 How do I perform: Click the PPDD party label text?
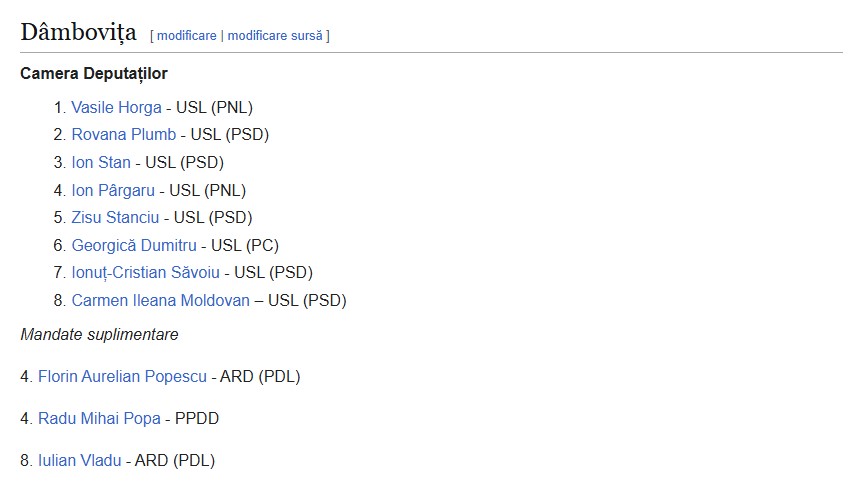(197, 419)
